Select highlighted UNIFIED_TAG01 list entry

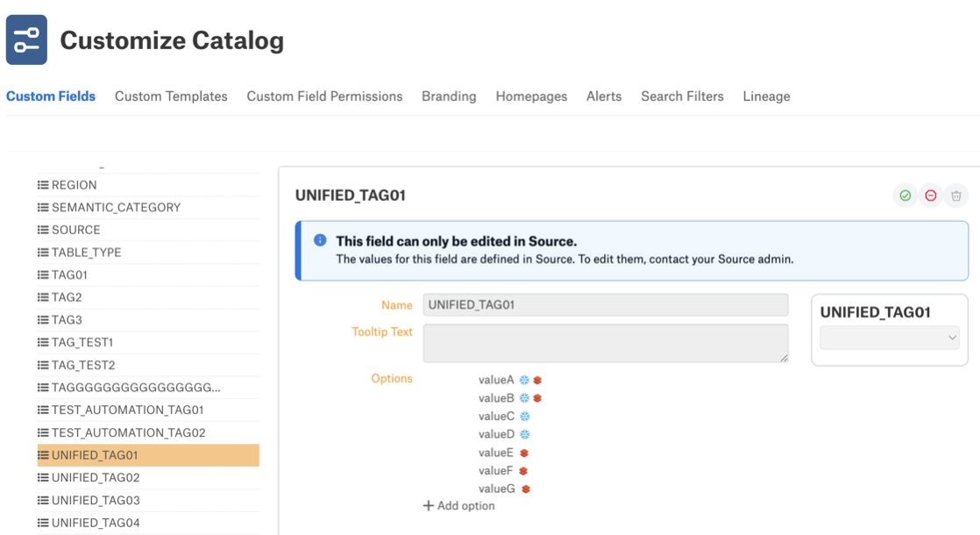(x=148, y=455)
